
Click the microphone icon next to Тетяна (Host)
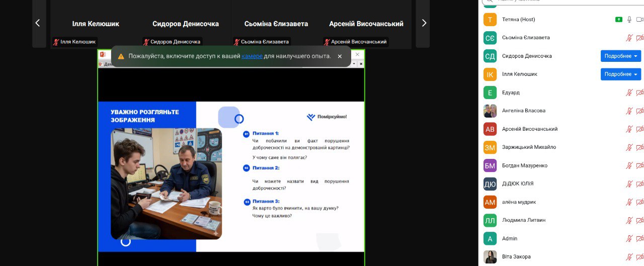[x=629, y=20]
